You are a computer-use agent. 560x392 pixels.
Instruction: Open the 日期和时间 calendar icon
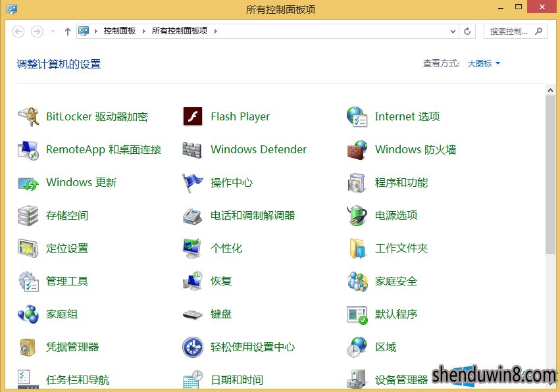tap(193, 379)
